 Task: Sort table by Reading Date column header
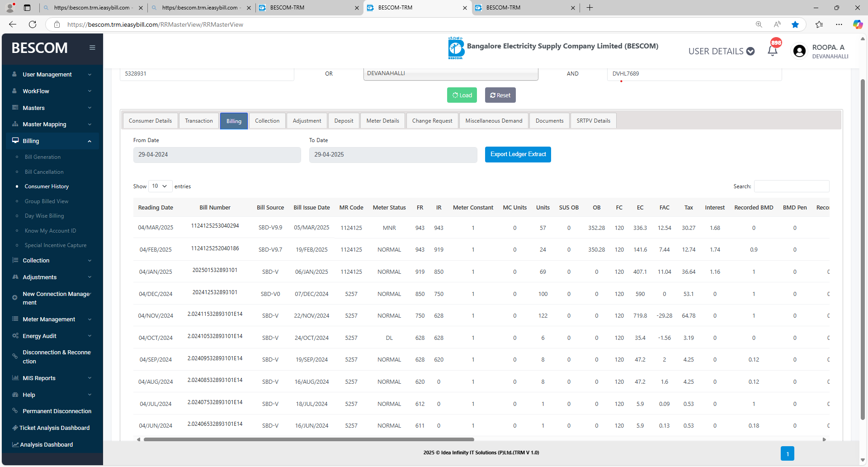(x=156, y=208)
